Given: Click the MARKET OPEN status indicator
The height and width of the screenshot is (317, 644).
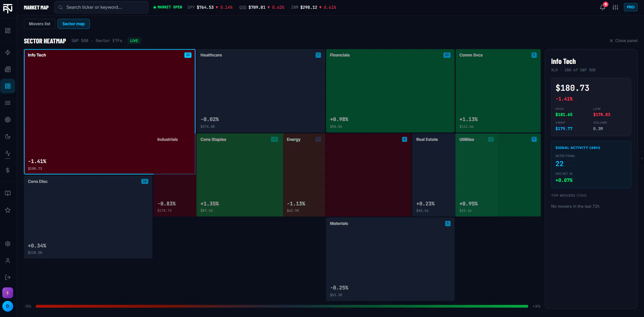Looking at the screenshot, I should click(168, 7).
